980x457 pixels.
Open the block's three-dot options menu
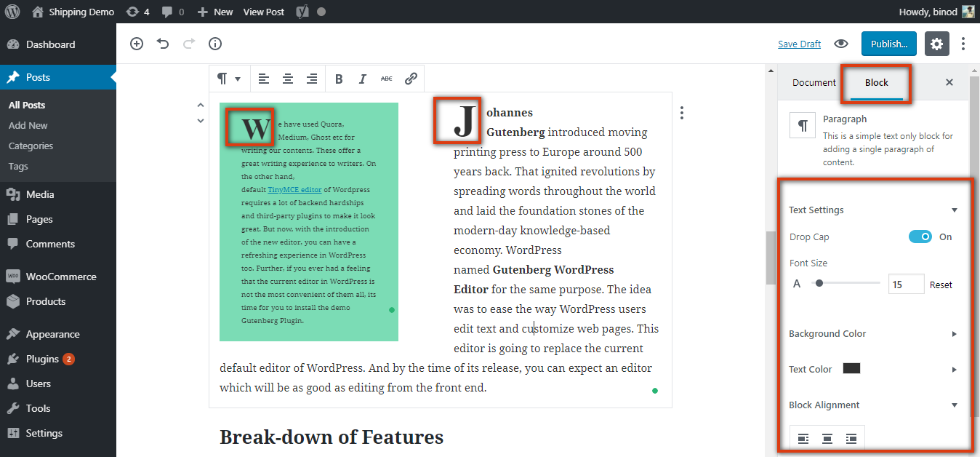click(x=682, y=113)
